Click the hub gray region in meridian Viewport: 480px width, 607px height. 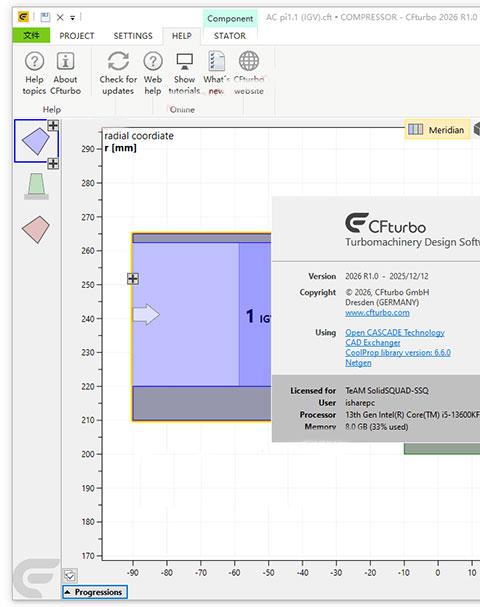202,403
